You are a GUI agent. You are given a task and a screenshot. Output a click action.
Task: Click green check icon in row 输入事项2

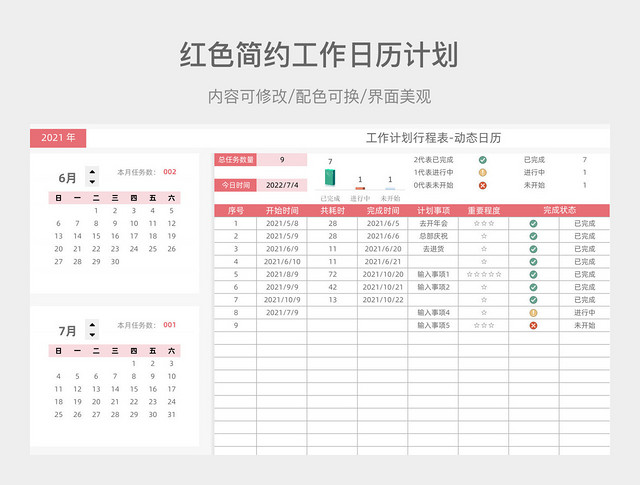click(x=533, y=287)
